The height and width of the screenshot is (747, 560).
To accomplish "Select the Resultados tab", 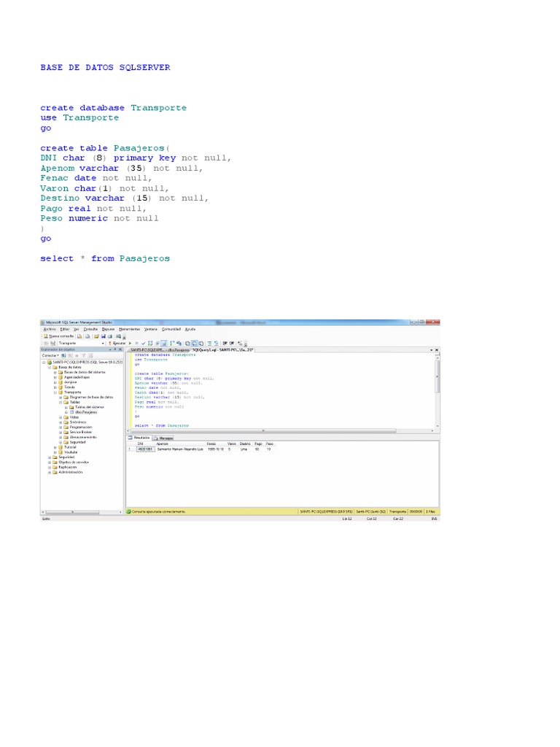I will click(x=140, y=438).
